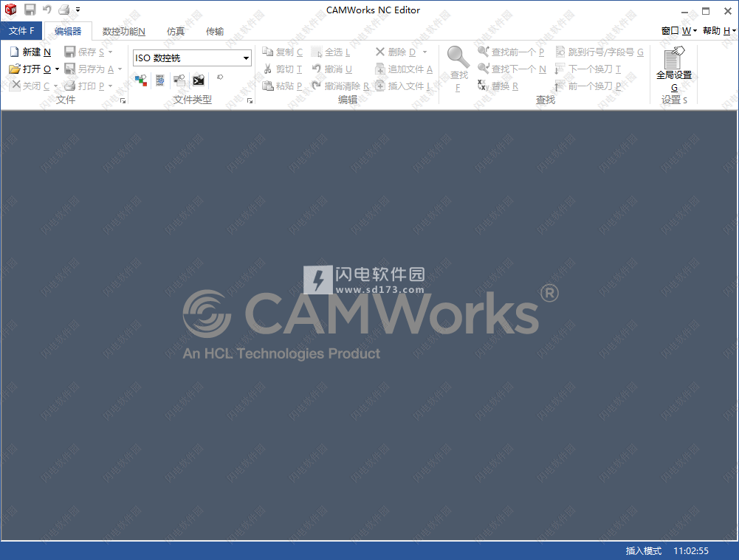Switch to the 数控功能N tab
The image size is (739, 560).
click(x=123, y=31)
